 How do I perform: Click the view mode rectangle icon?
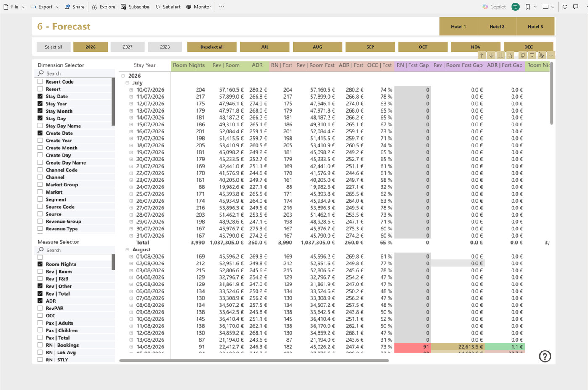546,7
